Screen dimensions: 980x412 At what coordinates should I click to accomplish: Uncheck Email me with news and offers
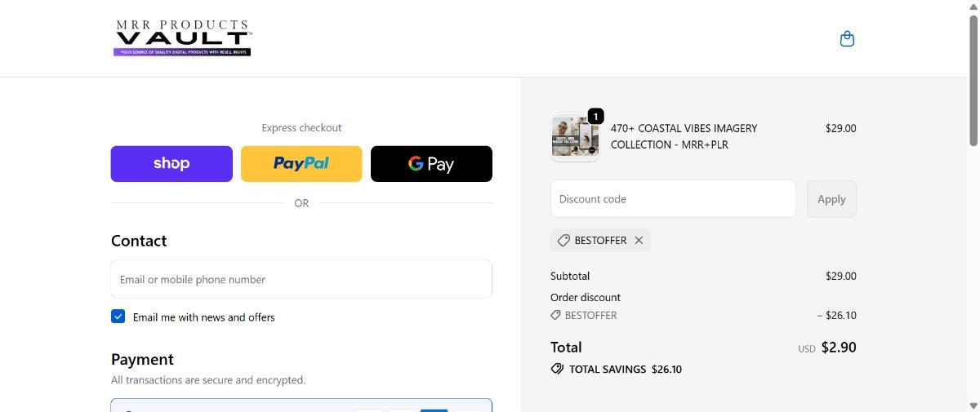(x=118, y=317)
